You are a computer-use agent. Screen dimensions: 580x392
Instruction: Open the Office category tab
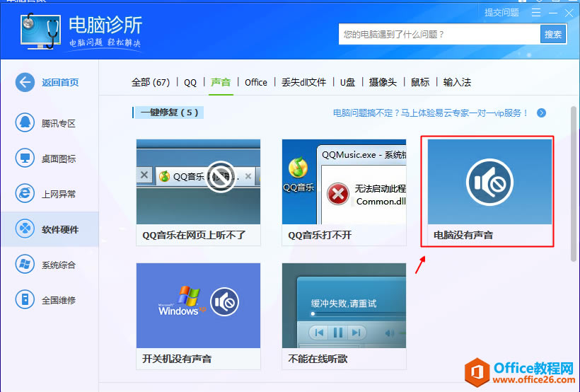pos(256,82)
